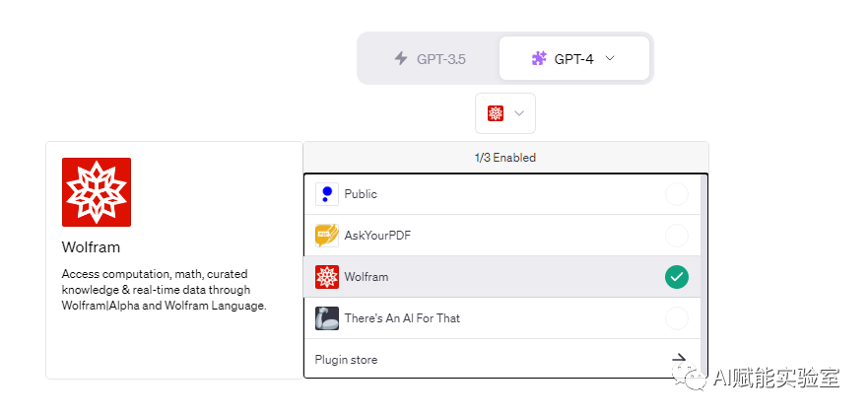The height and width of the screenshot is (416, 868).
Task: Enable the Public plugin checkbox
Action: coord(677,194)
